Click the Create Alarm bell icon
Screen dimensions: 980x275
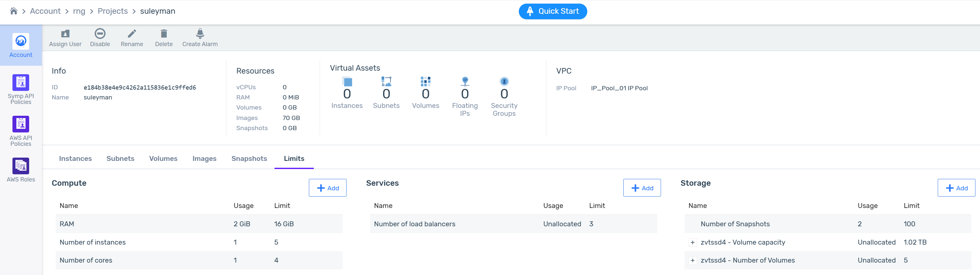pos(200,33)
